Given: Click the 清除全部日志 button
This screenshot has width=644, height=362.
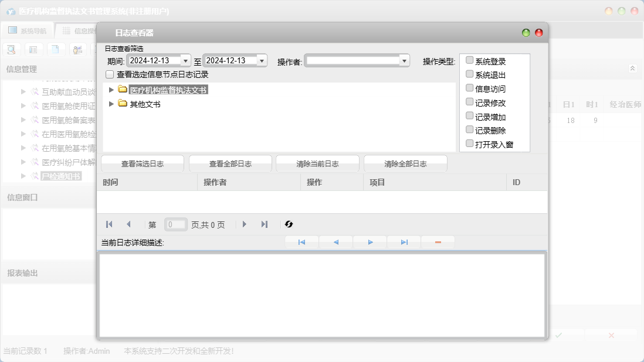Looking at the screenshot, I should coord(405,163).
